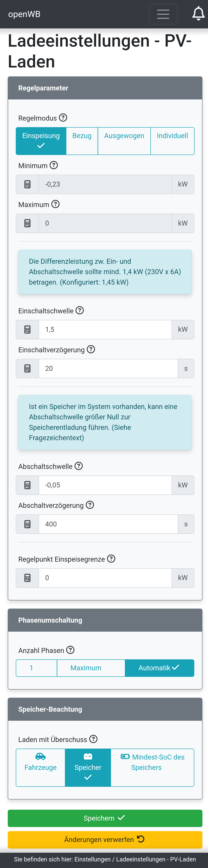Open help for Laden mit Überschuss

pos(93,739)
